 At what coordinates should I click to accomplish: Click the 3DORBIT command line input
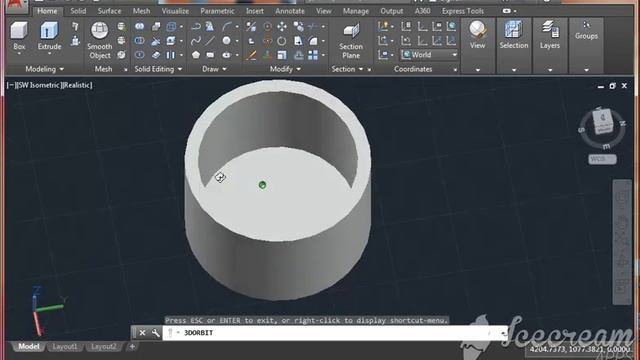coord(335,333)
